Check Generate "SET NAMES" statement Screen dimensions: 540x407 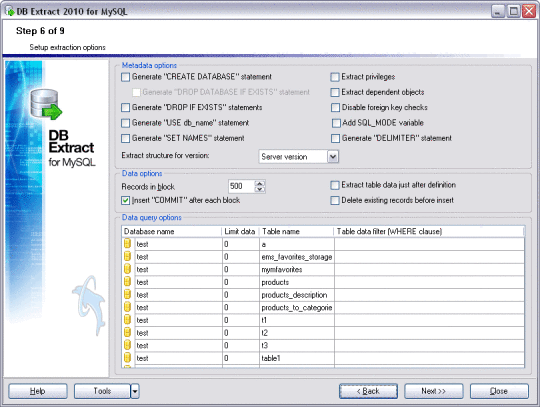[x=125, y=138]
